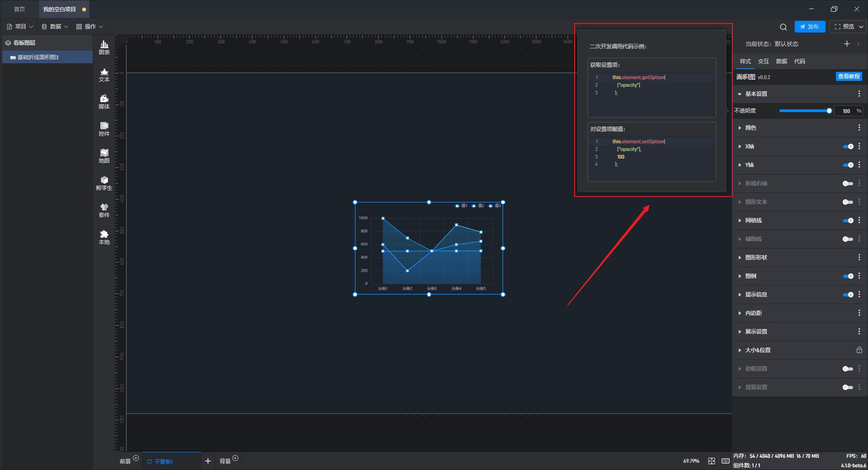Open the 套件 kit components icon
868x470 pixels.
point(104,210)
